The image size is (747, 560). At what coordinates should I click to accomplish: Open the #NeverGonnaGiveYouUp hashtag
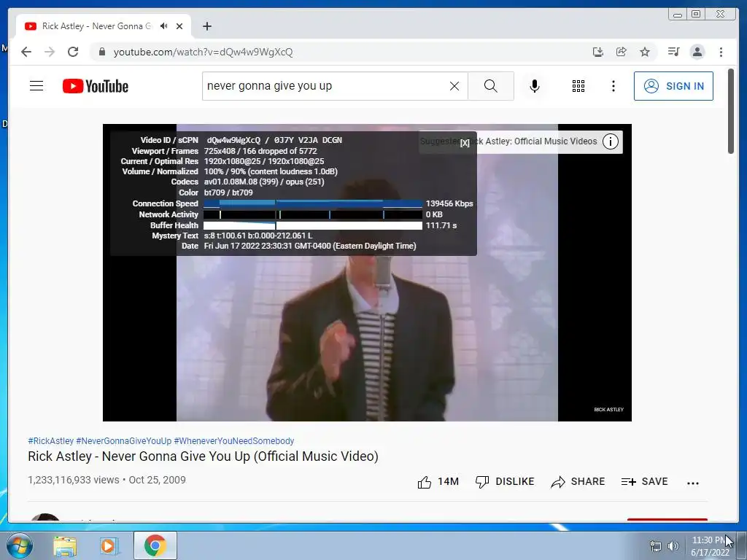pos(123,441)
